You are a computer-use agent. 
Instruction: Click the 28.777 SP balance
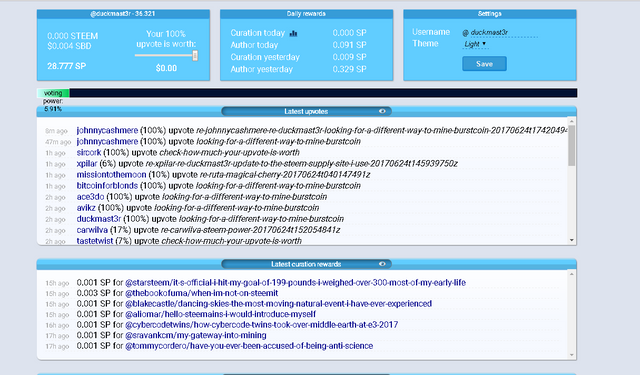[67, 66]
